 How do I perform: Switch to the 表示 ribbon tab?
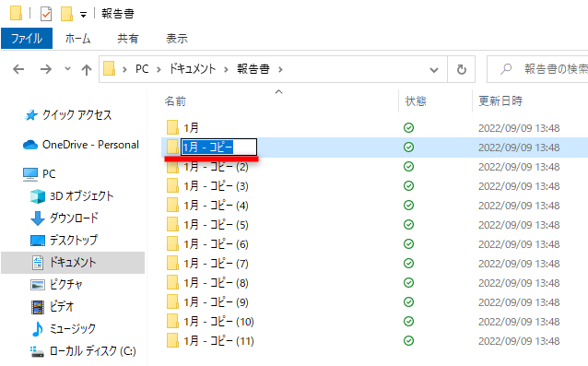pos(177,38)
